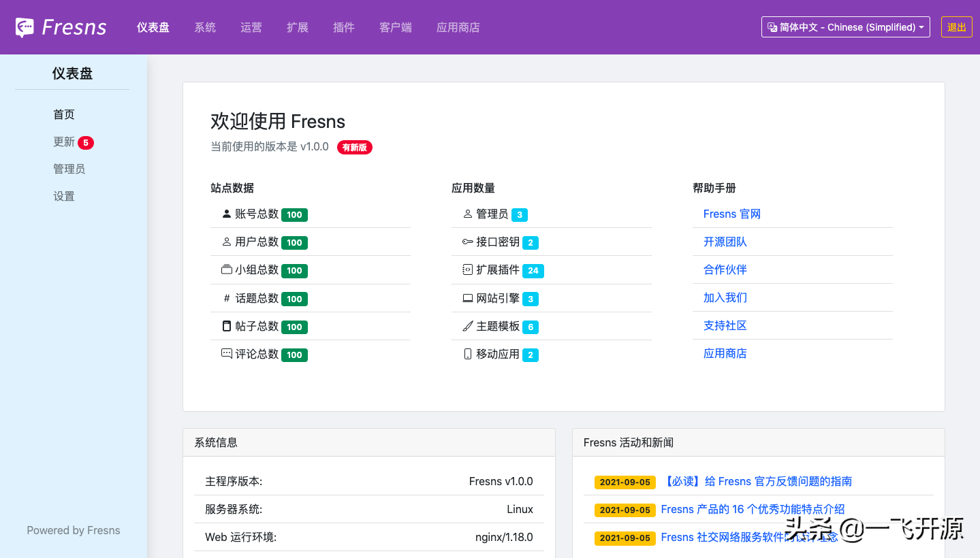Viewport: 980px width, 558px height.
Task: Click the 话题总数 100 badge
Action: pyautogui.click(x=294, y=299)
